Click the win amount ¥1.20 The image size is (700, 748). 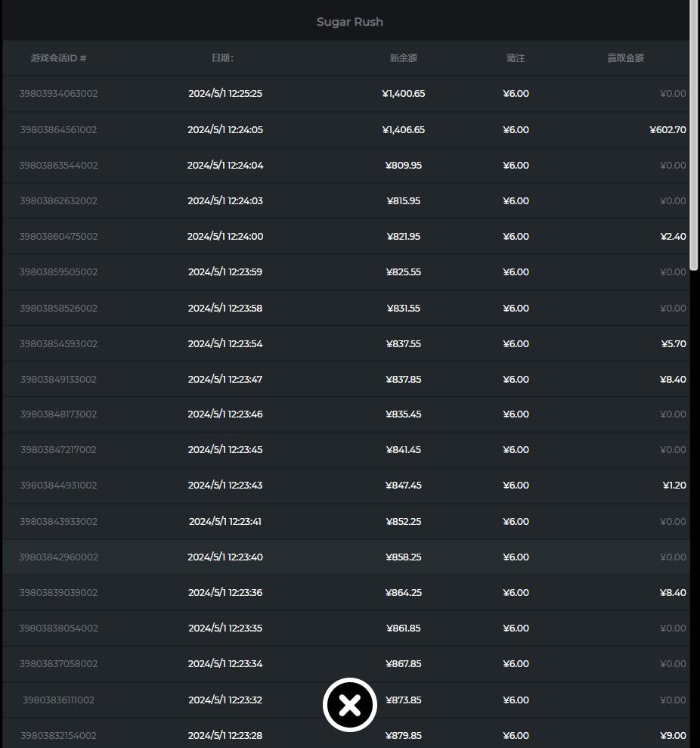(x=674, y=485)
